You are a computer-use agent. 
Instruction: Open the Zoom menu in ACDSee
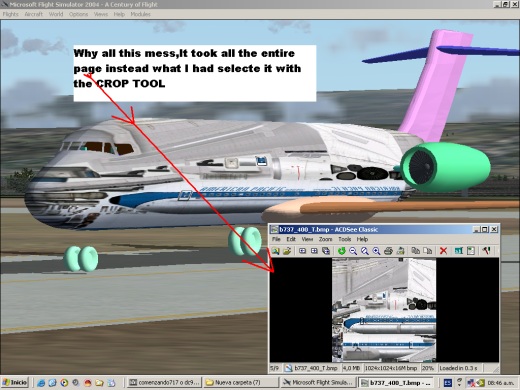coord(325,239)
